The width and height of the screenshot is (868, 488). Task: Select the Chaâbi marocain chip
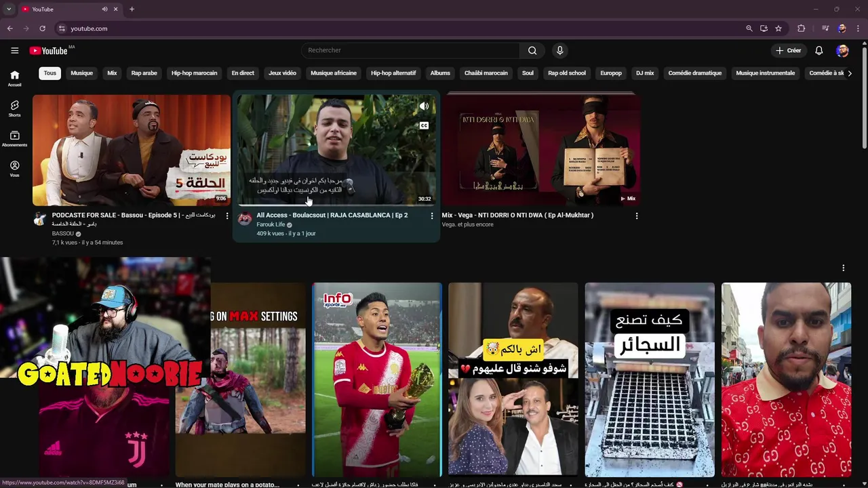486,73
